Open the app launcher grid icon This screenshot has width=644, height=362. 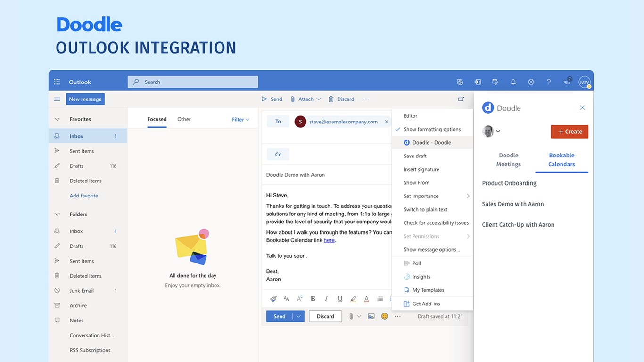(57, 82)
